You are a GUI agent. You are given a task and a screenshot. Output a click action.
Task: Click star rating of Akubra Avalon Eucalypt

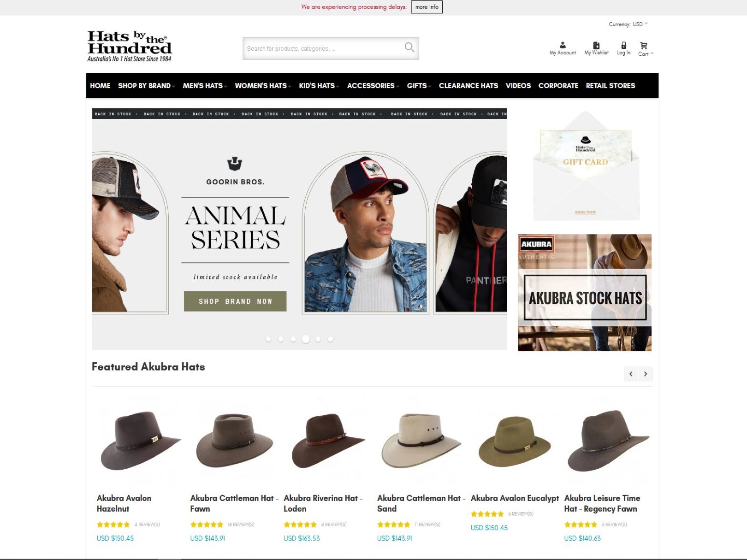[487, 514]
